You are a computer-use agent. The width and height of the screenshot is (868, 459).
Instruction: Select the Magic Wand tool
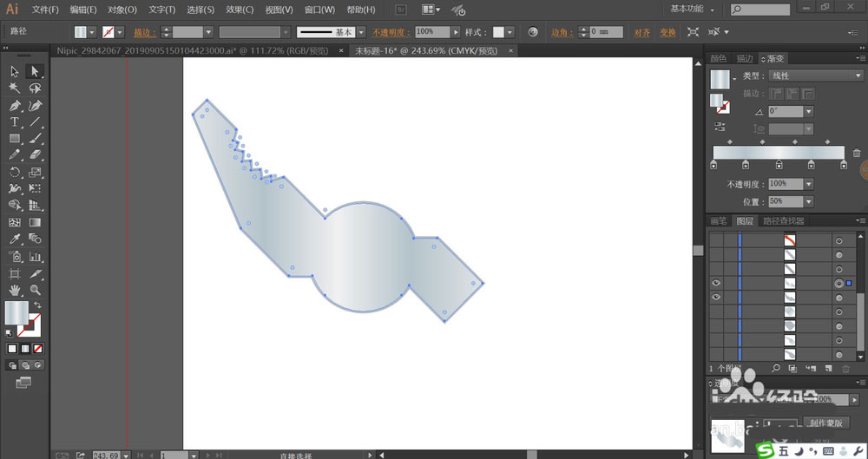tap(15, 88)
